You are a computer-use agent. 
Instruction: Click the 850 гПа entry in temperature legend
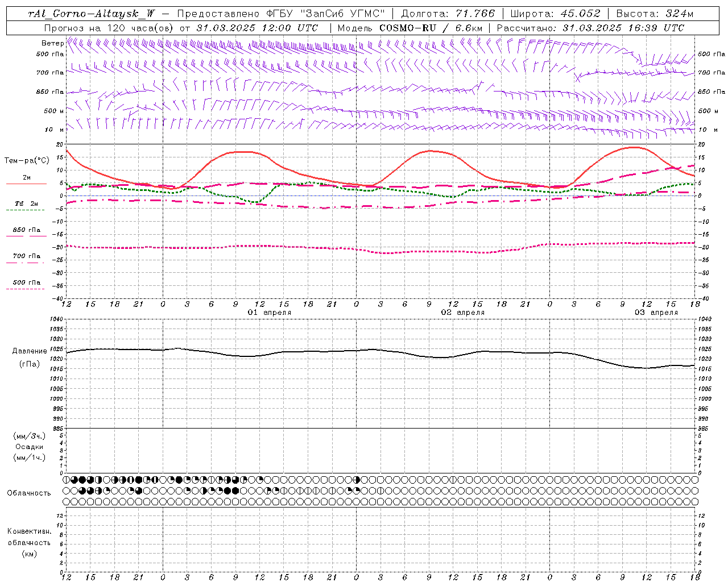[x=27, y=230]
